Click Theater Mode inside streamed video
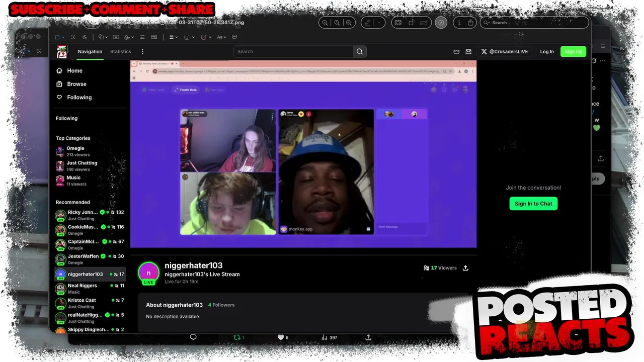 tap(186, 89)
